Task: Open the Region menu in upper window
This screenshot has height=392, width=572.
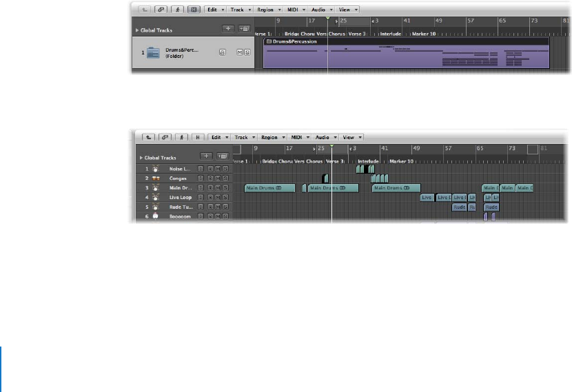Action: point(269,10)
